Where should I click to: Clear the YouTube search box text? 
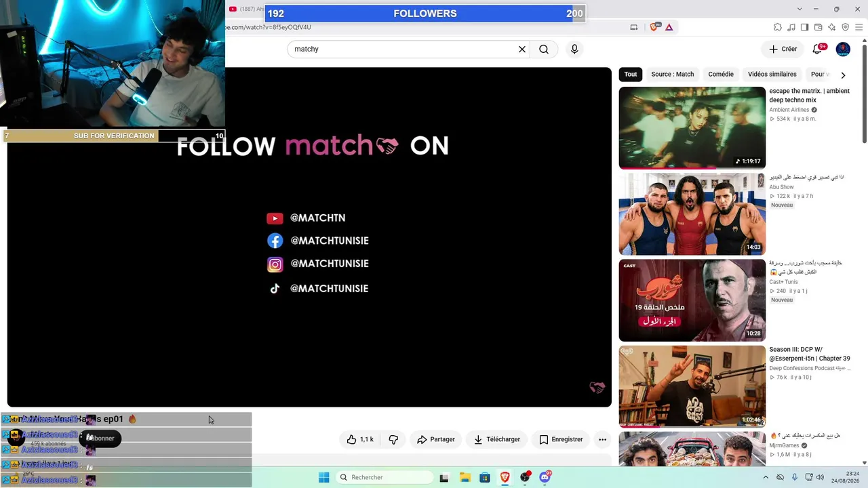(x=522, y=49)
